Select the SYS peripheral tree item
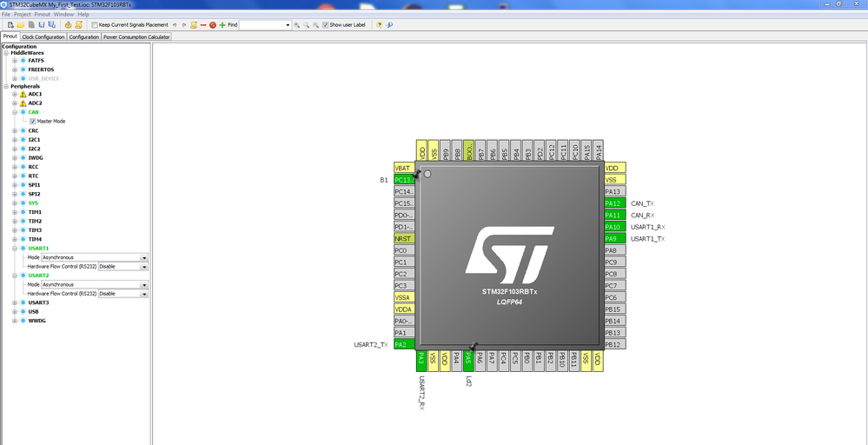 33,203
